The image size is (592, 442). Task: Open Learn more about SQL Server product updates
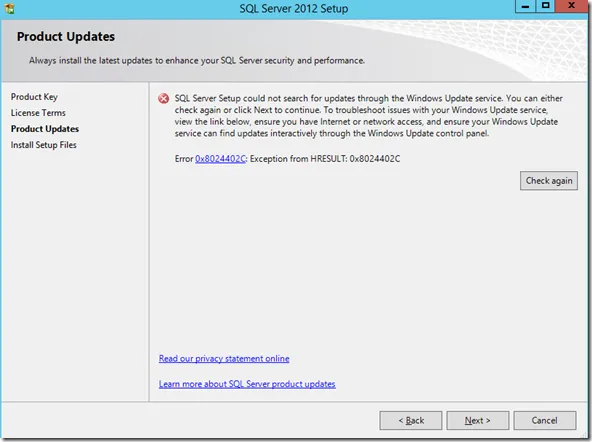point(247,384)
